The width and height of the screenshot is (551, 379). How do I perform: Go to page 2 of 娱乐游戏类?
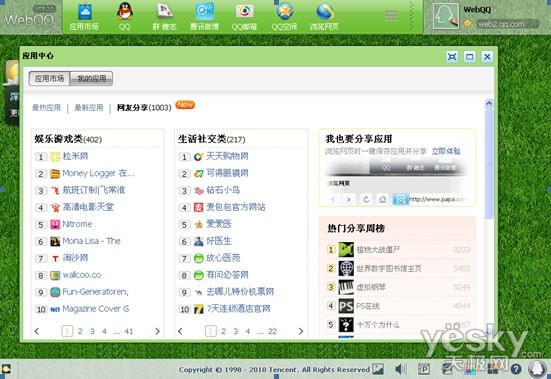[x=80, y=331]
